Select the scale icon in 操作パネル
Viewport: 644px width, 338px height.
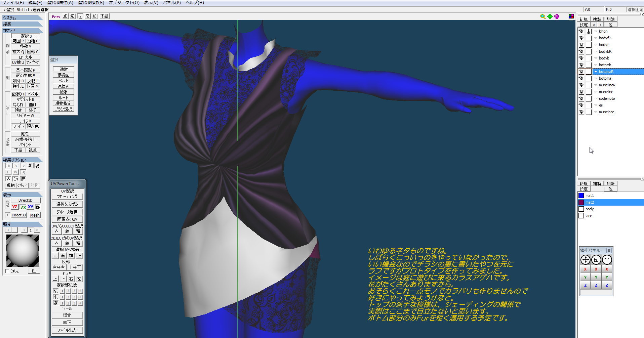point(596,260)
